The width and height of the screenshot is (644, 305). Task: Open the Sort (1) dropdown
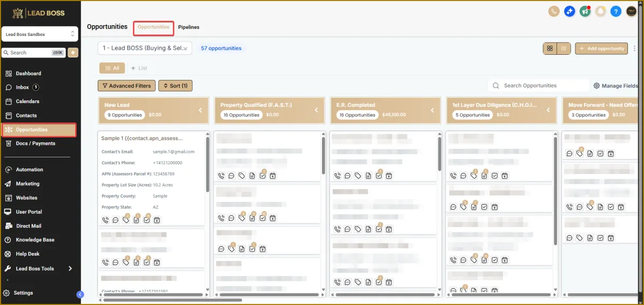coord(175,86)
